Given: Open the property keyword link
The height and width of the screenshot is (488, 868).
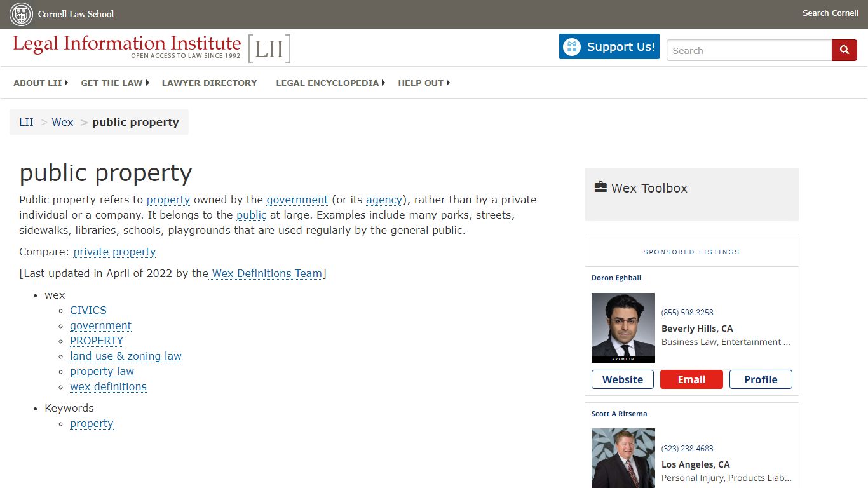Looking at the screenshot, I should click(92, 423).
